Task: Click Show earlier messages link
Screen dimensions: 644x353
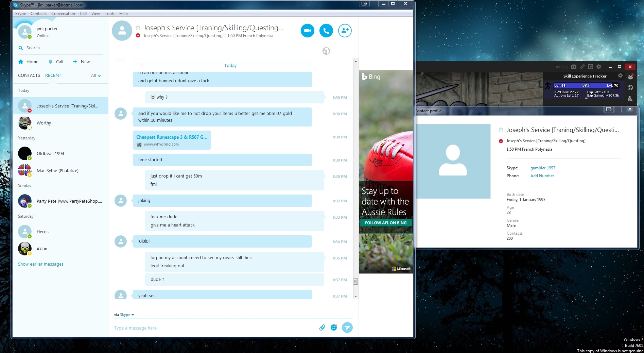Action: [x=41, y=264]
